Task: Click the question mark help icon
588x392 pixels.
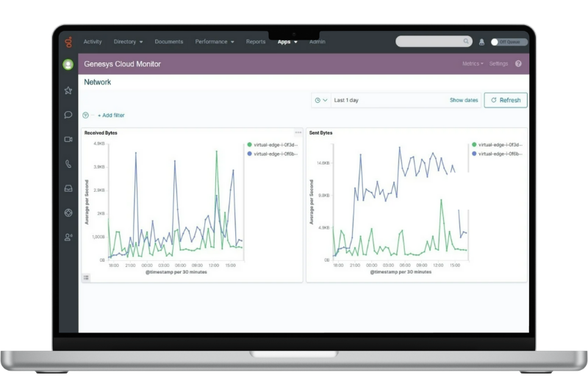Action: tap(518, 64)
